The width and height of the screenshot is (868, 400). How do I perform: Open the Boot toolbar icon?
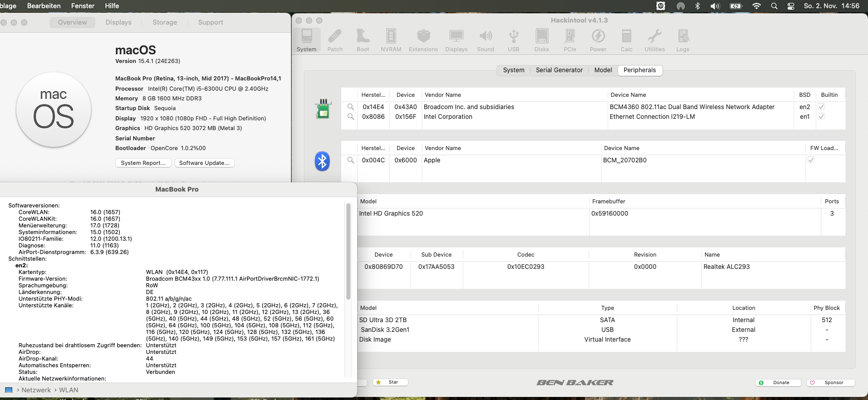click(363, 40)
